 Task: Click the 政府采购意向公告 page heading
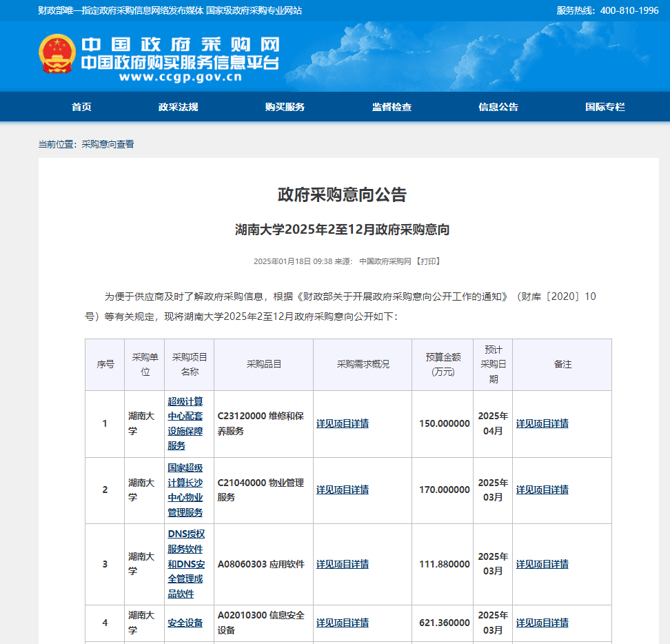(x=342, y=195)
